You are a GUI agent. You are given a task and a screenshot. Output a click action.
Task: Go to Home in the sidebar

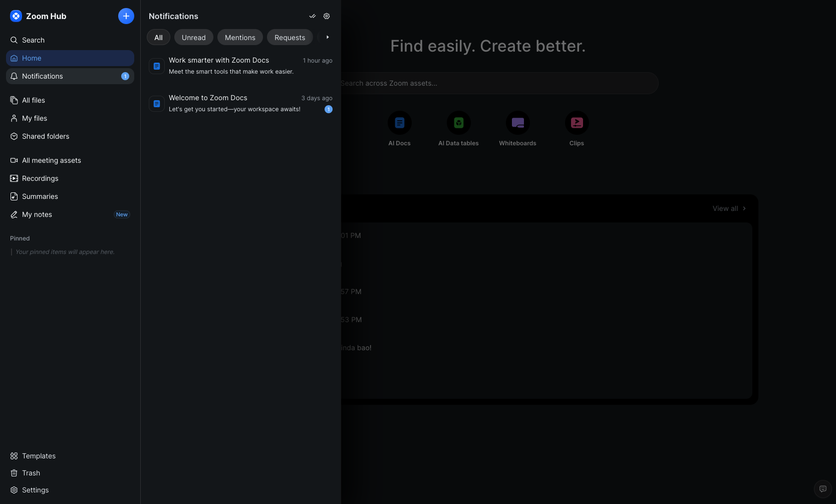70,58
